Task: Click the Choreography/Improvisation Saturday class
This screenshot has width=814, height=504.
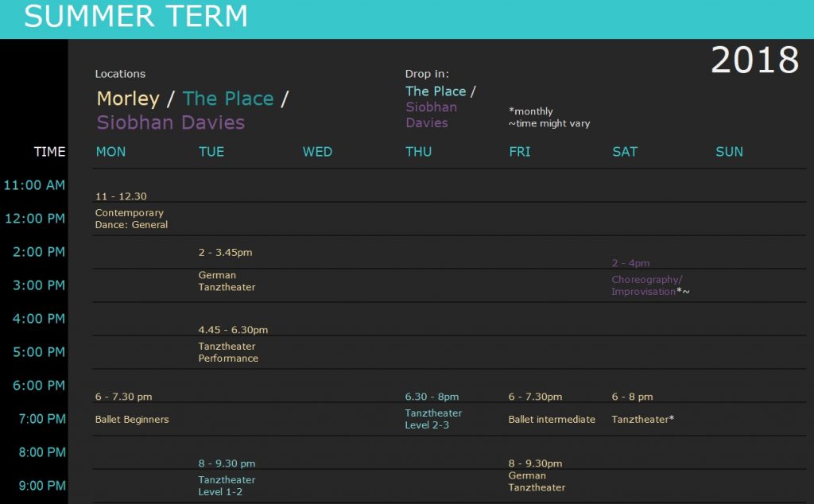Action: point(650,285)
